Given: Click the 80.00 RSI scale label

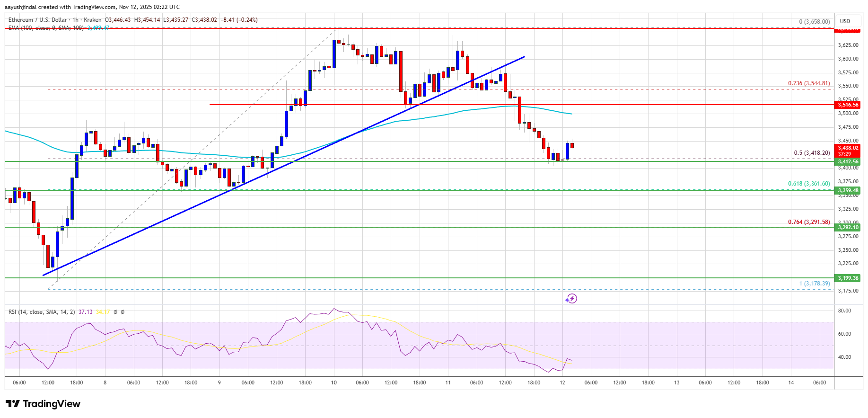Looking at the screenshot, I should (x=844, y=311).
